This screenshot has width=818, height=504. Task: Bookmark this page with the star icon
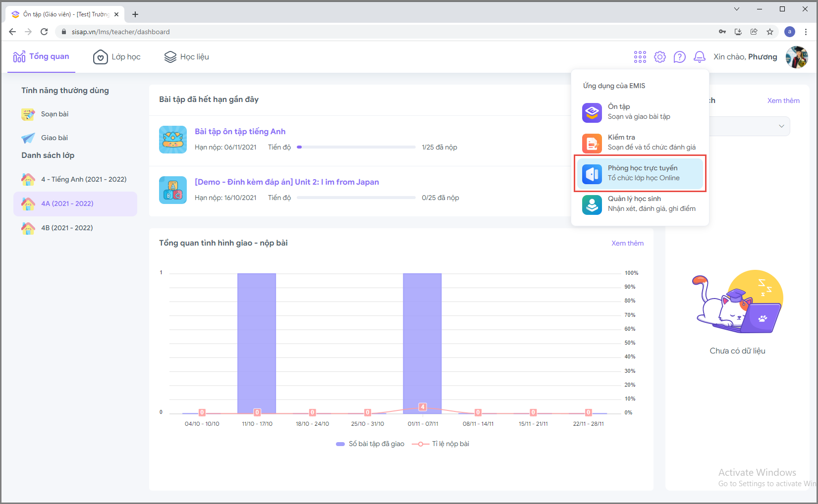tap(770, 32)
